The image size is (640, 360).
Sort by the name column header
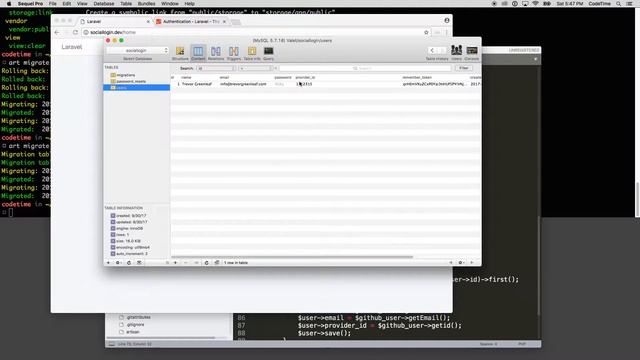pos(186,77)
